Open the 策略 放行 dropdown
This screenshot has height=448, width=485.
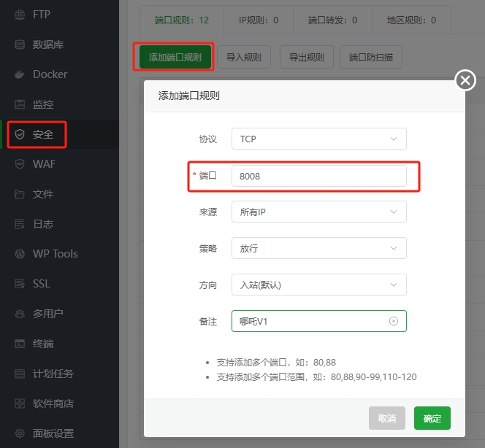coord(319,248)
